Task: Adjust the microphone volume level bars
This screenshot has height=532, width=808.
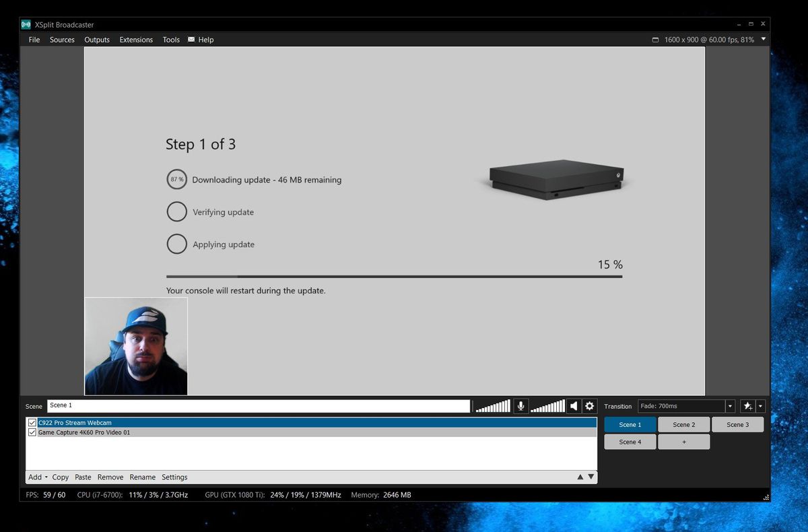Action: [x=492, y=405]
